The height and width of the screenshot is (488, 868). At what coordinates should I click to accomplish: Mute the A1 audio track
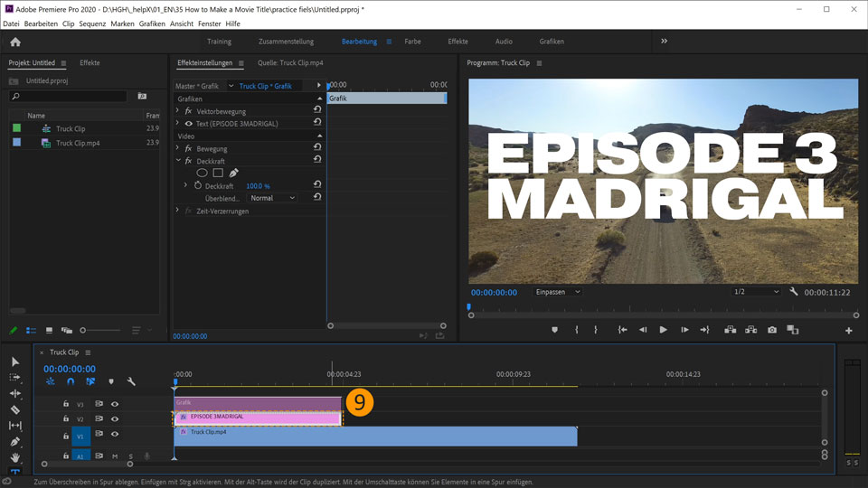coord(115,456)
